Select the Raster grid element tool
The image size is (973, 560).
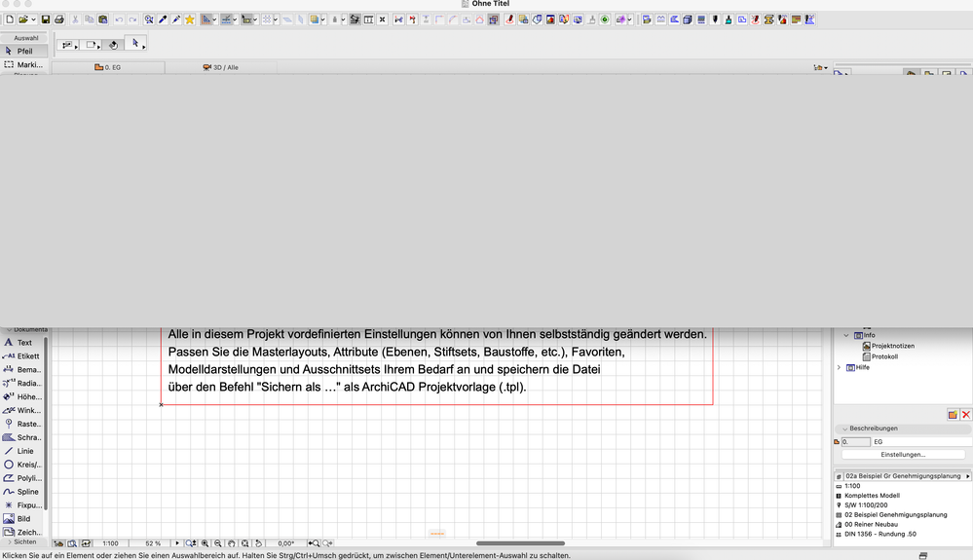click(x=23, y=424)
